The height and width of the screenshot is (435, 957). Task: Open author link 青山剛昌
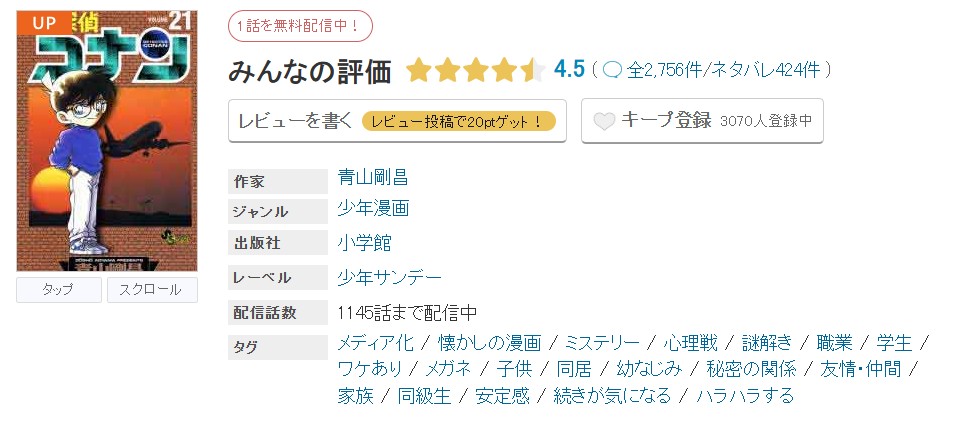click(x=373, y=178)
